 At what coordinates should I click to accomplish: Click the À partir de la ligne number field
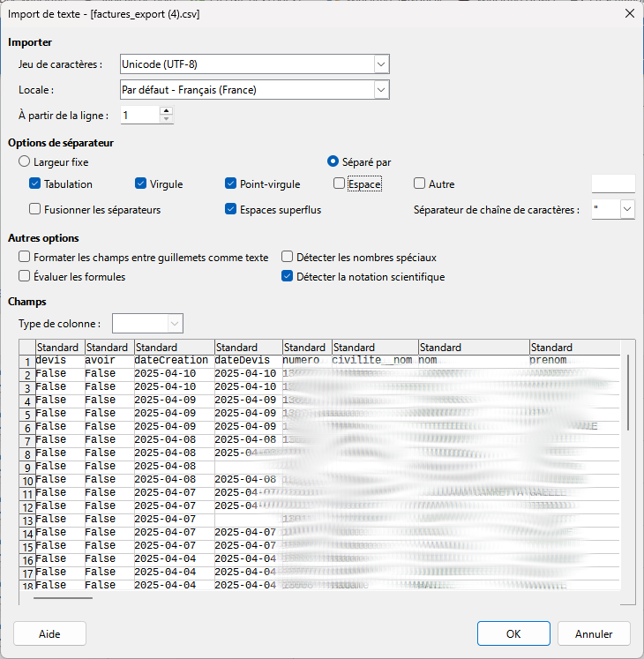[x=140, y=116]
